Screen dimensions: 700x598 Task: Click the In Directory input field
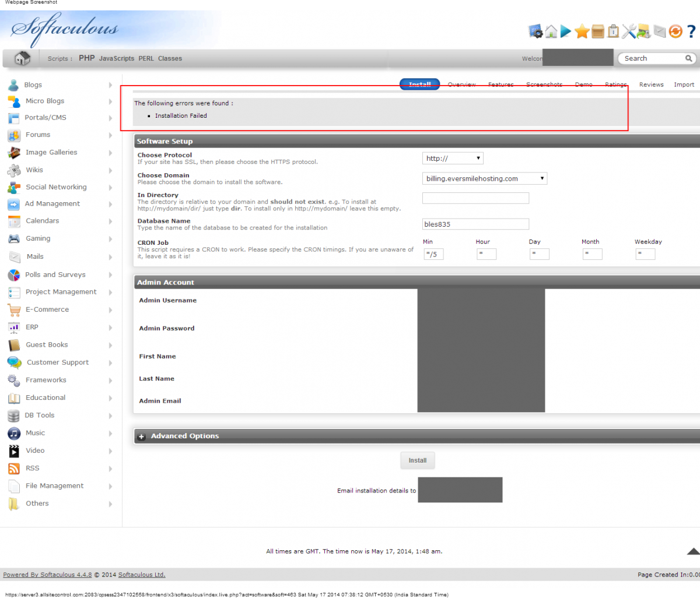(x=475, y=198)
